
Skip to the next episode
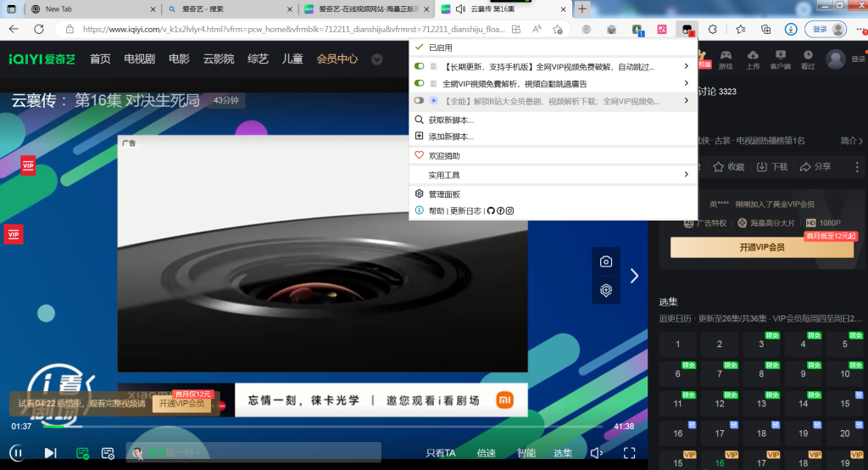(x=50, y=453)
